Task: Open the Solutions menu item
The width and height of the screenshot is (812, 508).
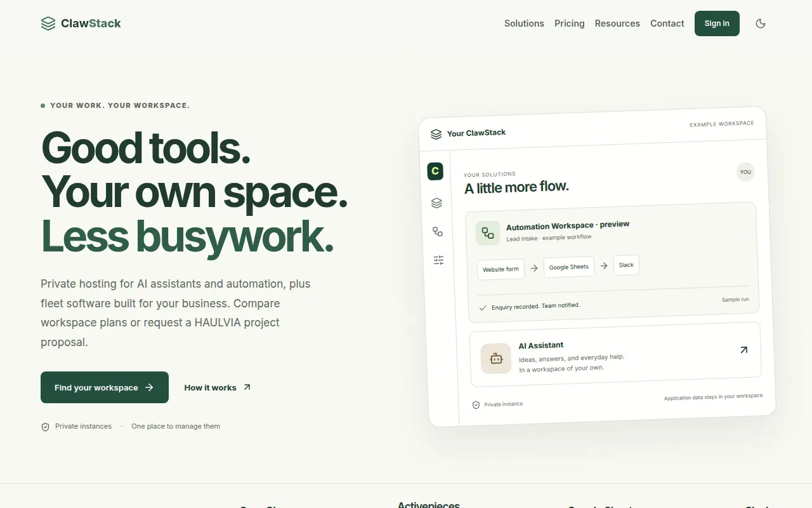Action: (524, 23)
